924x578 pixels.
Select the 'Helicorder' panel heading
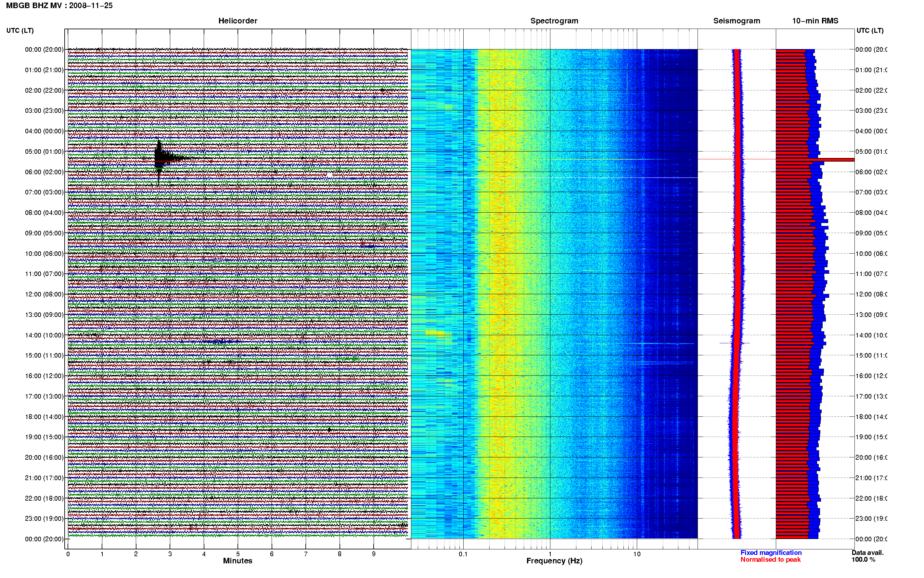coord(237,21)
